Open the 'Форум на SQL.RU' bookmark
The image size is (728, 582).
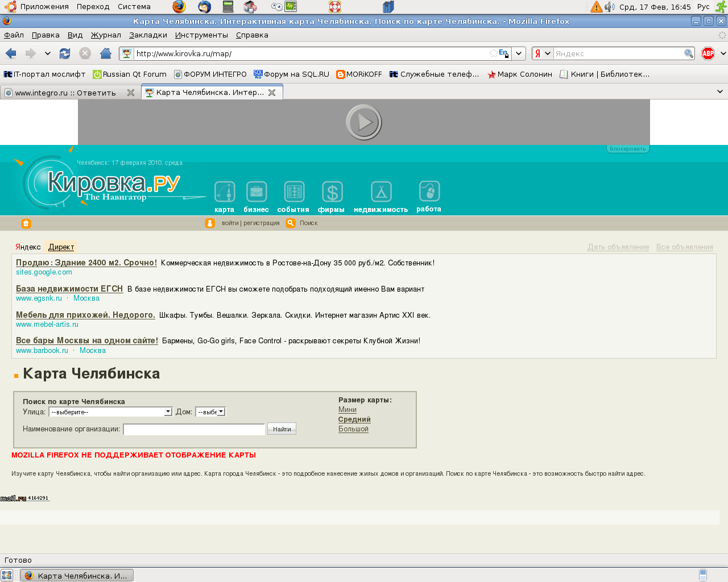tap(291, 74)
